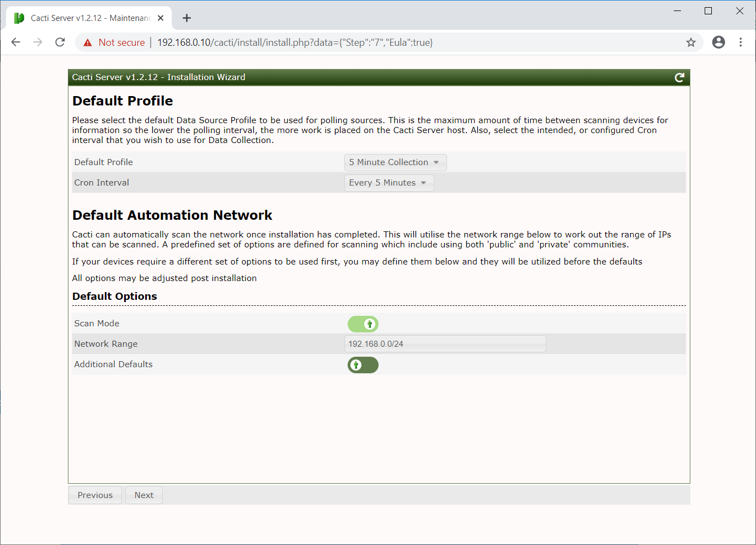The height and width of the screenshot is (545, 756).
Task: Enable the Additional Defaults switch
Action: point(363,365)
